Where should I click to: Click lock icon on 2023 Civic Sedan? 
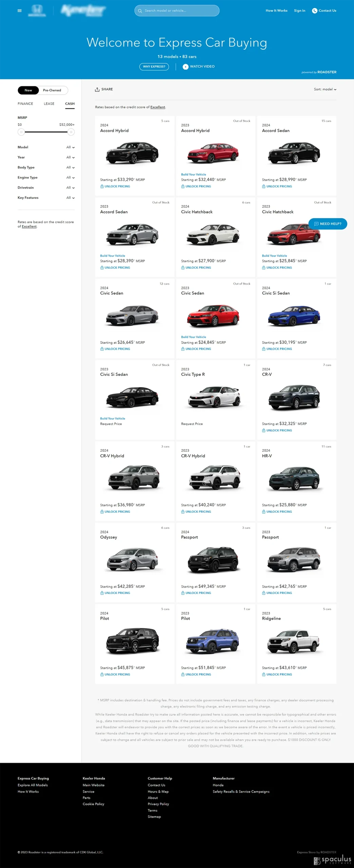(x=183, y=349)
